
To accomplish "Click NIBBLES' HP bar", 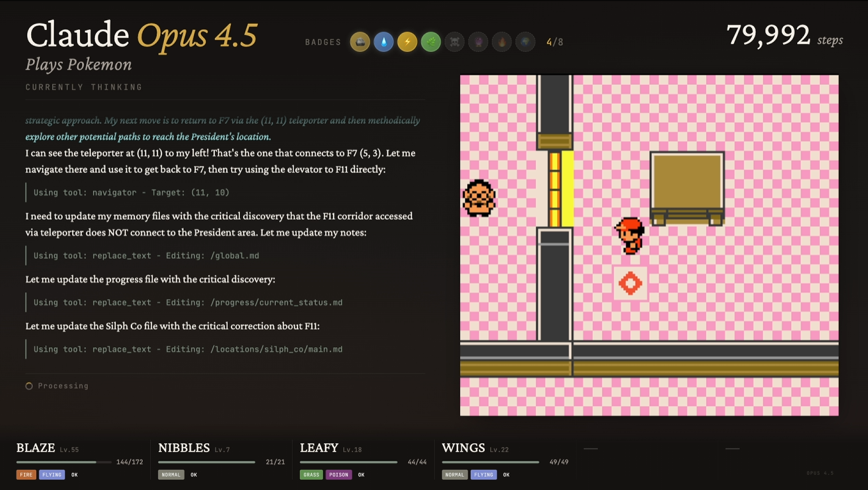I will 206,462.
